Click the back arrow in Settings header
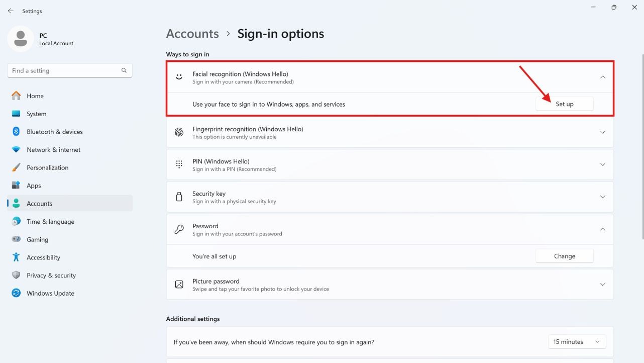This screenshot has width=644, height=363. (11, 11)
